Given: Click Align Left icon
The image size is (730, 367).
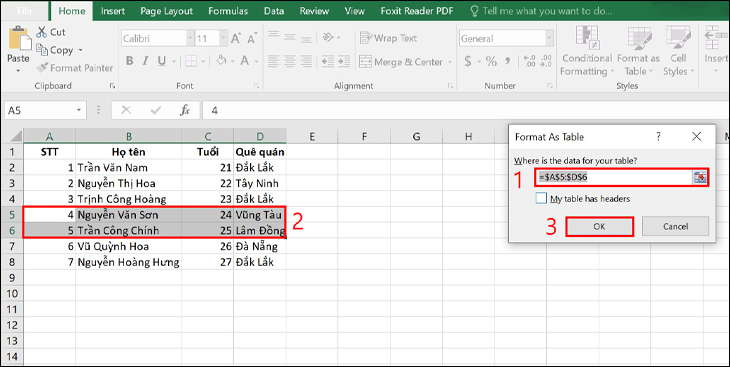Looking at the screenshot, I should 273,61.
